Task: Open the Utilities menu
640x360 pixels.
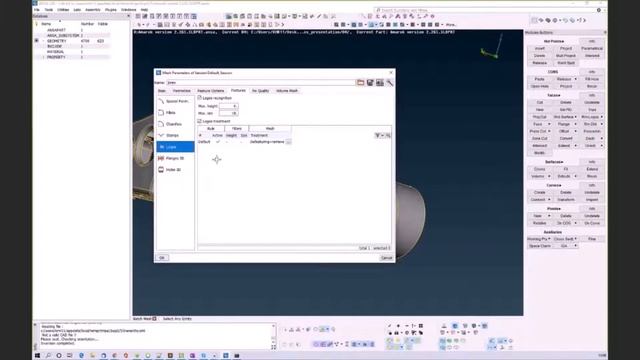Action: [63, 9]
